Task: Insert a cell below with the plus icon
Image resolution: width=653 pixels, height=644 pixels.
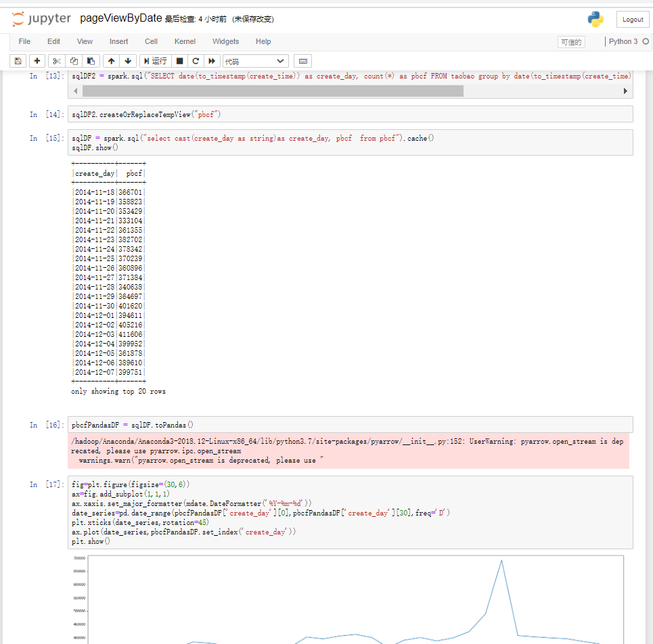Action: [x=37, y=61]
